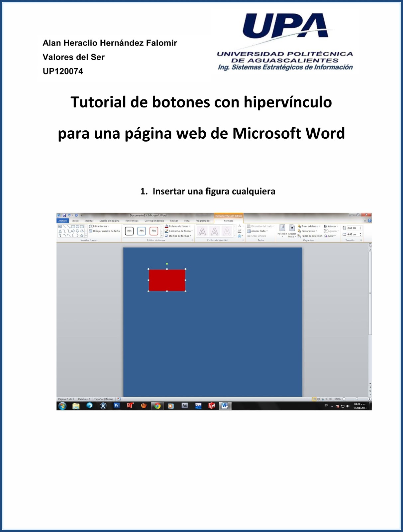Click the zoom percentage 100% on status bar
Image resolution: width=403 pixels, height=532 pixels.
(x=338, y=399)
